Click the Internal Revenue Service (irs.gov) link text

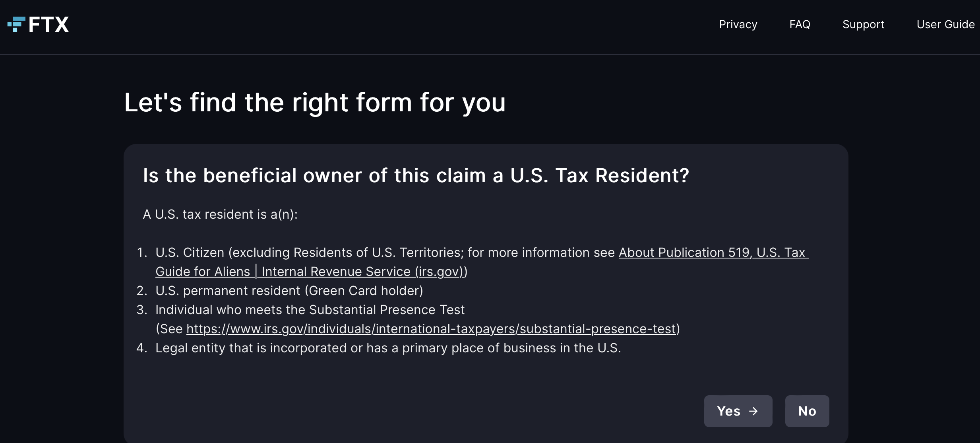pos(362,272)
